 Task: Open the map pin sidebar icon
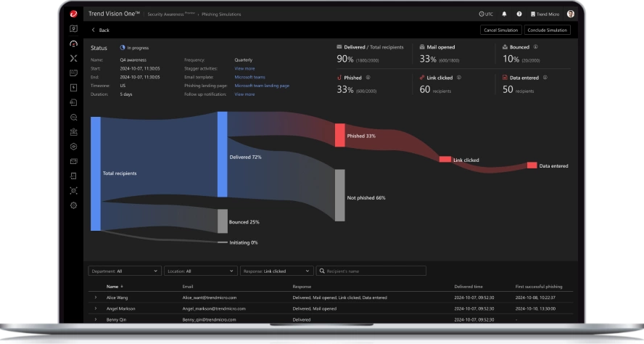(73, 29)
